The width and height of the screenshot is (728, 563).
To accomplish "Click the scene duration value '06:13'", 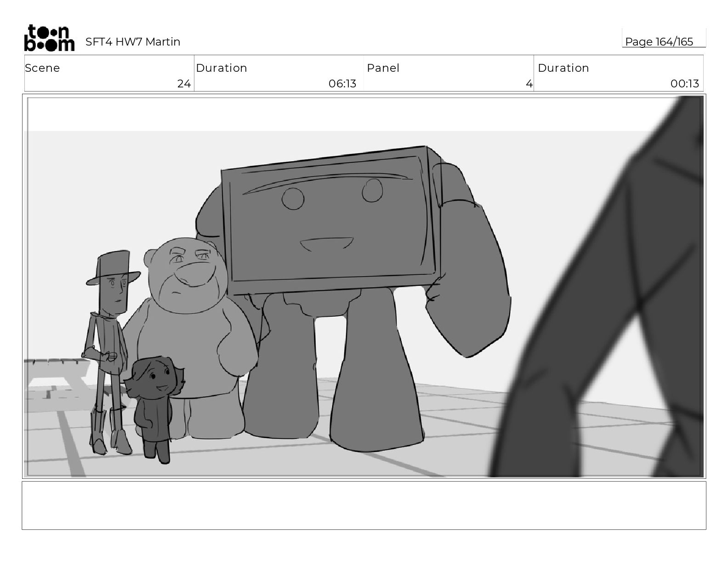I will [342, 84].
